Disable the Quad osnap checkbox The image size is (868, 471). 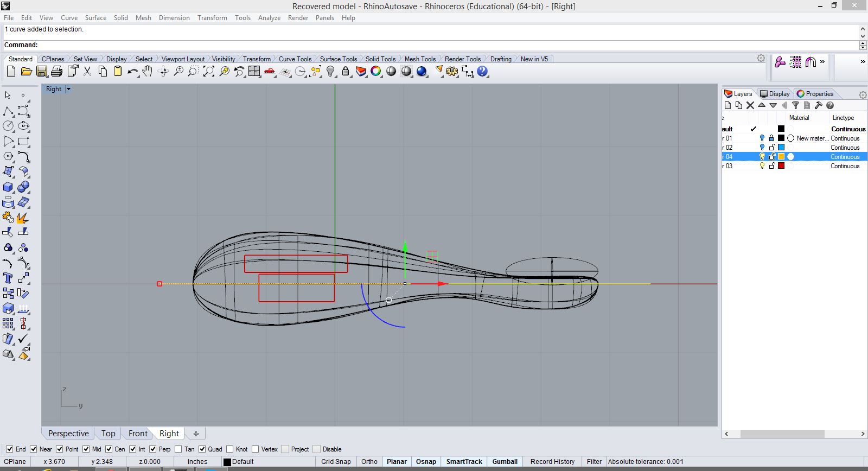(202, 449)
